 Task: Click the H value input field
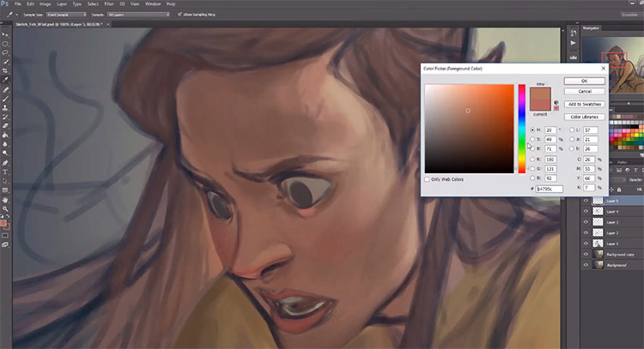click(x=550, y=130)
